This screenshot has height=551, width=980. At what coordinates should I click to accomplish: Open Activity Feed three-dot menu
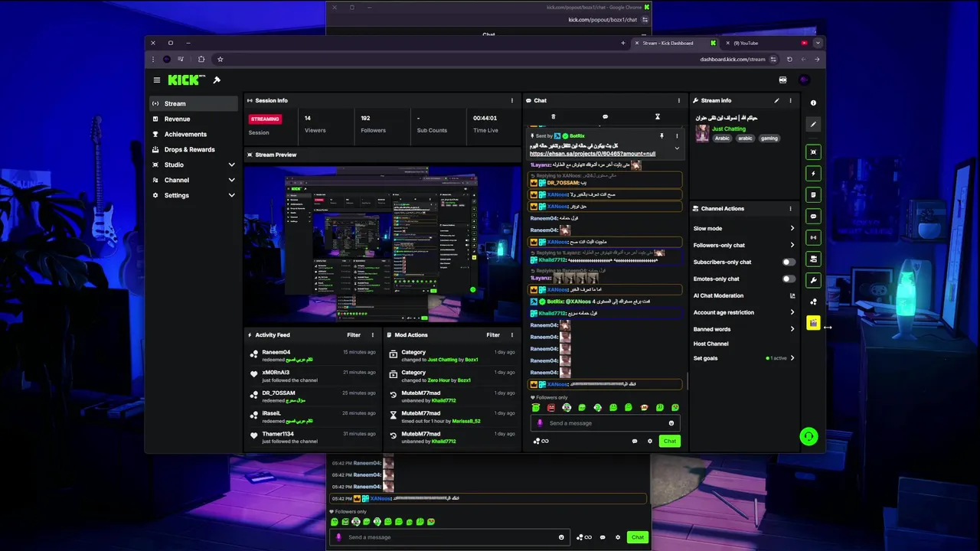pos(373,334)
